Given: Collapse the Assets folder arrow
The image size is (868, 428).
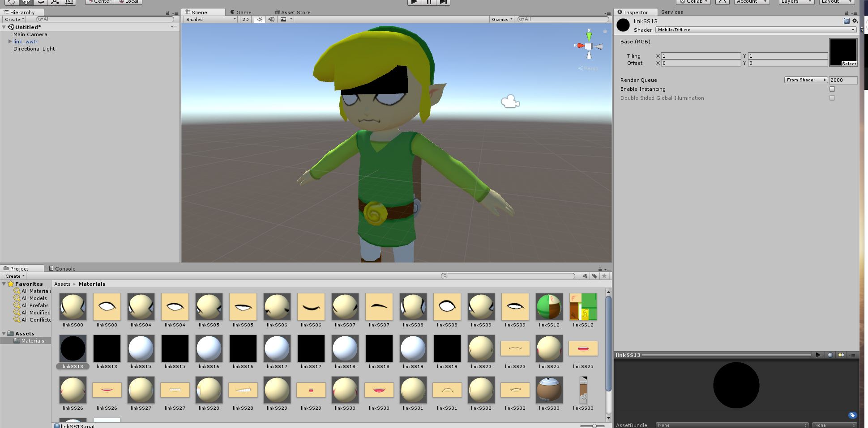Looking at the screenshot, I should point(4,334).
